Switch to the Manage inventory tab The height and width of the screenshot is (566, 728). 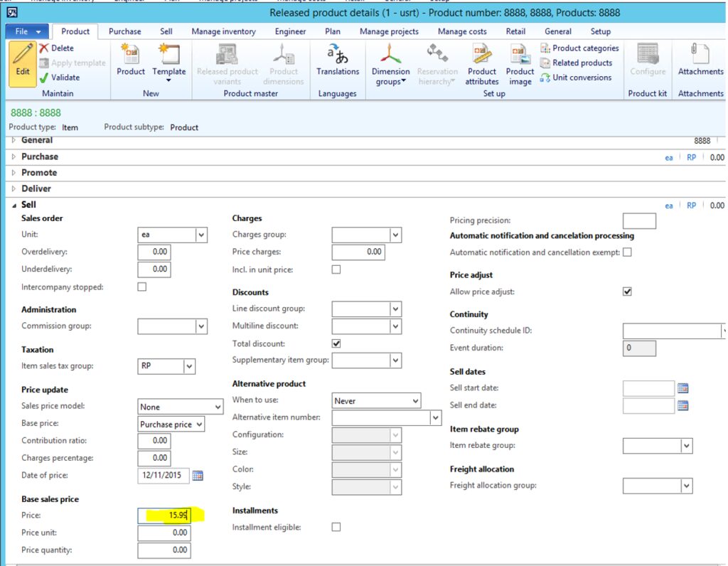click(223, 31)
